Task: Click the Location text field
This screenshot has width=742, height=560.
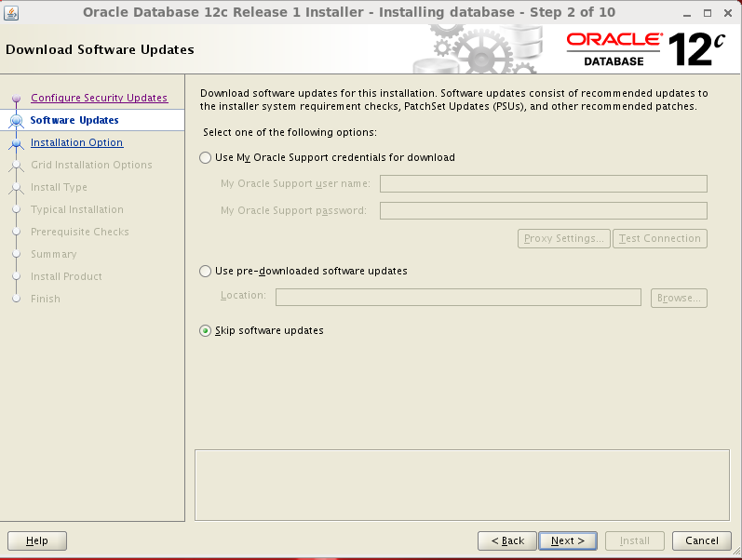Action: (458, 298)
